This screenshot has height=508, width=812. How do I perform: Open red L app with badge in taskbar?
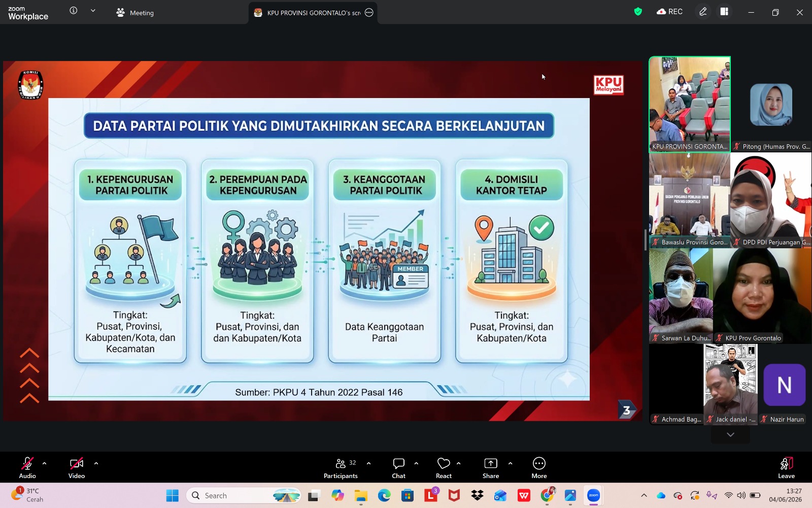tap(431, 495)
